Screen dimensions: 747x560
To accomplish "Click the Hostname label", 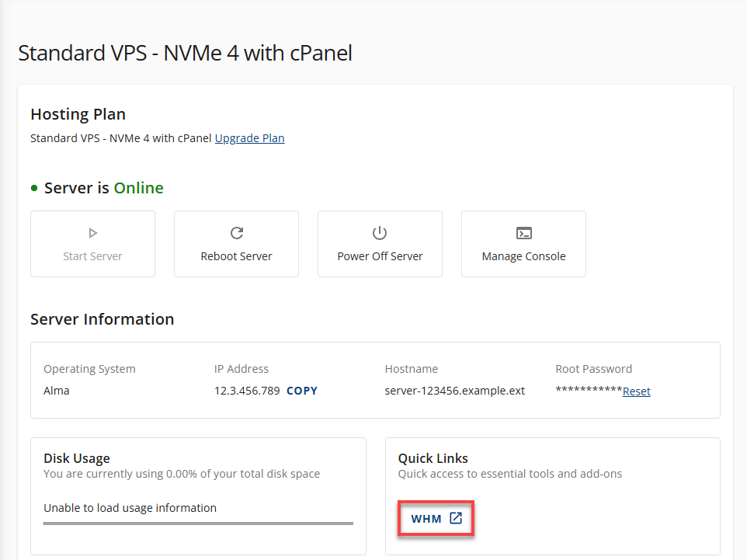I will (x=411, y=369).
